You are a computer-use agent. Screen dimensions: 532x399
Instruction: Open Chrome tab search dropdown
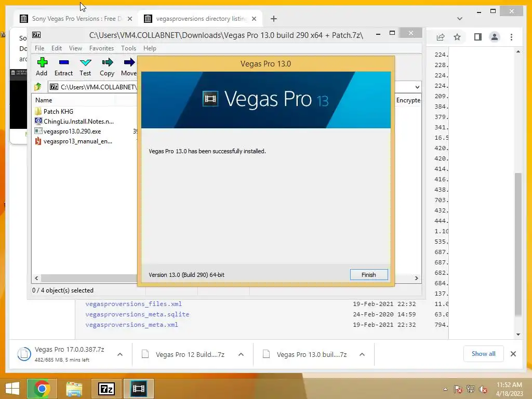click(459, 19)
